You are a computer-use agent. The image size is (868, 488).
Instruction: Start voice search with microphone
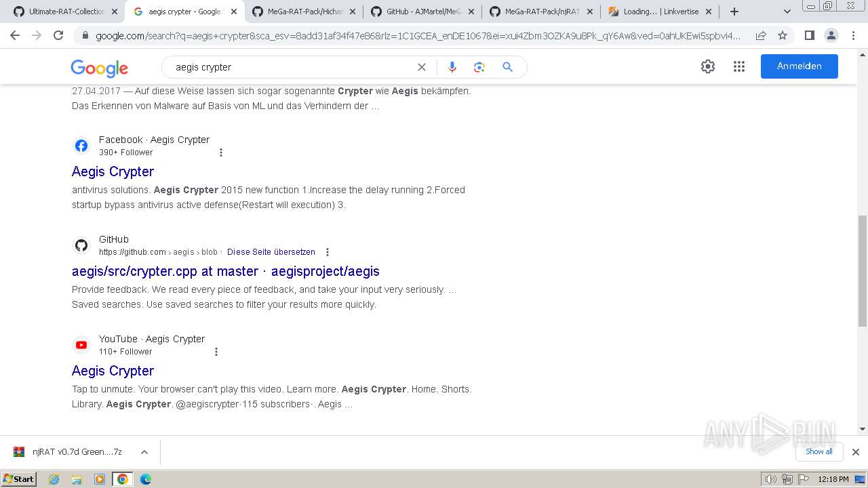pos(452,67)
